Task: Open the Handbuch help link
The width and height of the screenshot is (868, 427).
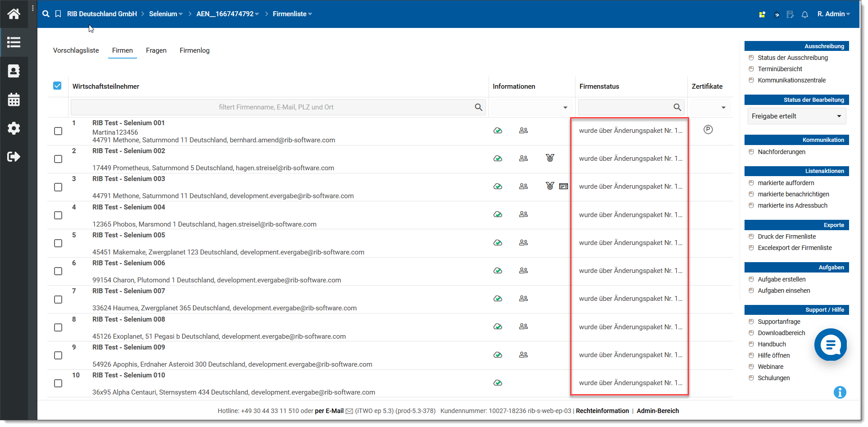Action: pos(772,344)
